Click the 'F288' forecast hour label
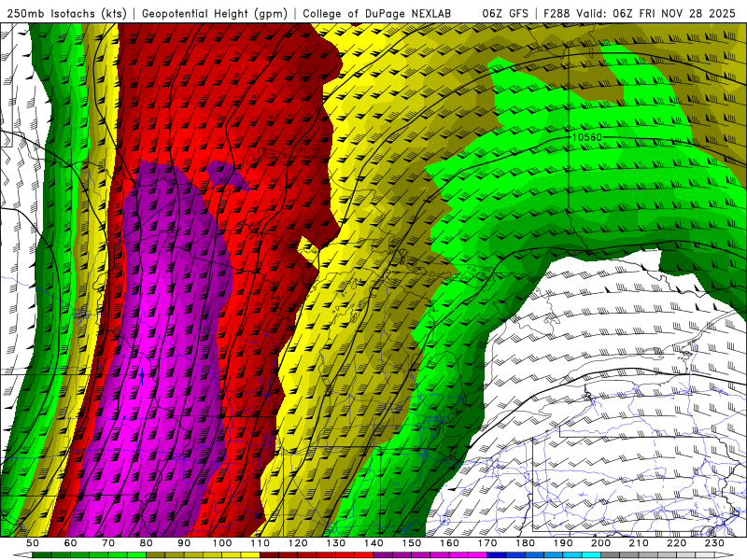 point(557,13)
